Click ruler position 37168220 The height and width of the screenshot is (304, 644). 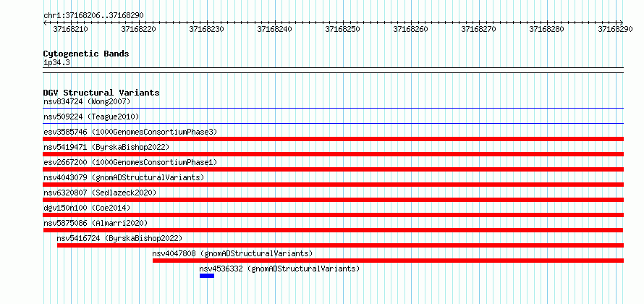click(x=139, y=29)
